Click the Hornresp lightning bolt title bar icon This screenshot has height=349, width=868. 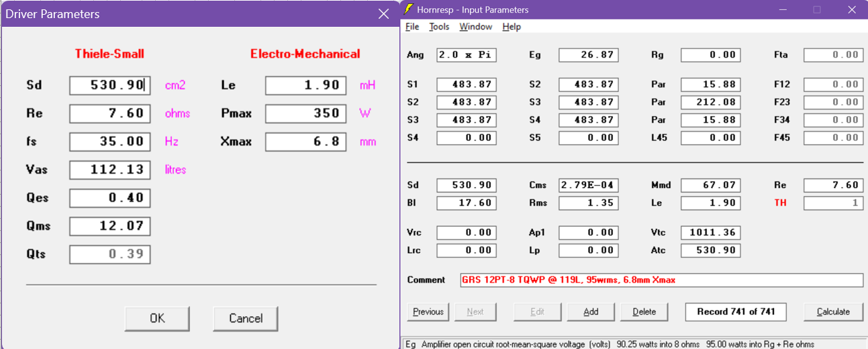[408, 9]
